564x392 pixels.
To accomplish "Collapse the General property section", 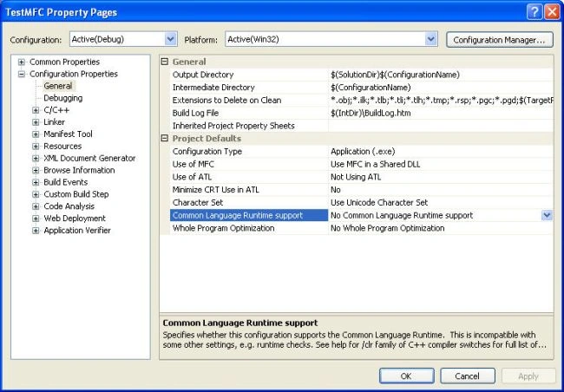I will (x=165, y=62).
